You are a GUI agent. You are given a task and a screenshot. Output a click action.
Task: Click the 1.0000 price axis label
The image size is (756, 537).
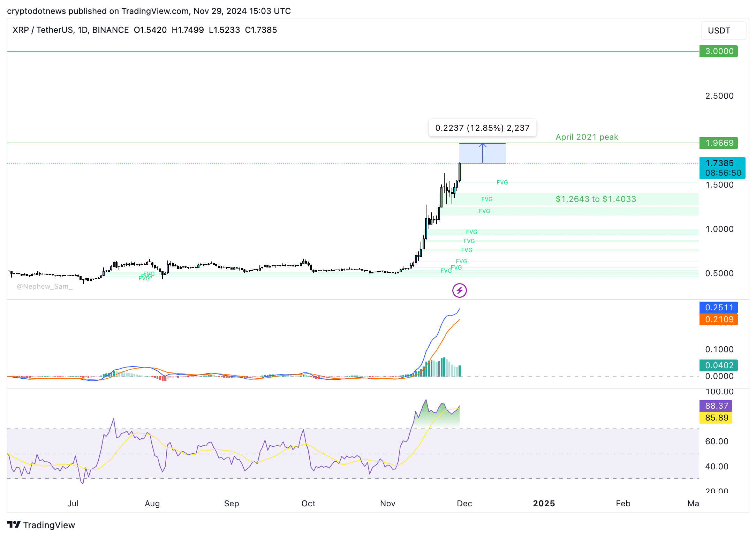click(x=719, y=229)
